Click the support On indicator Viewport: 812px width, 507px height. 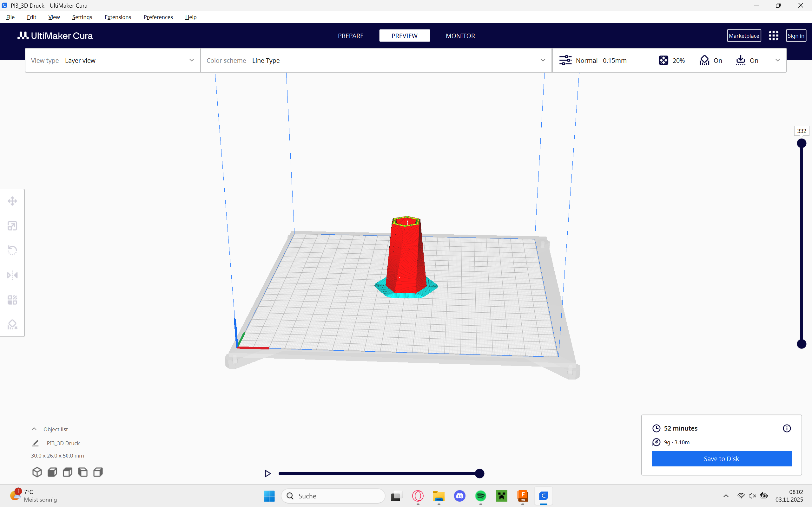tap(711, 60)
